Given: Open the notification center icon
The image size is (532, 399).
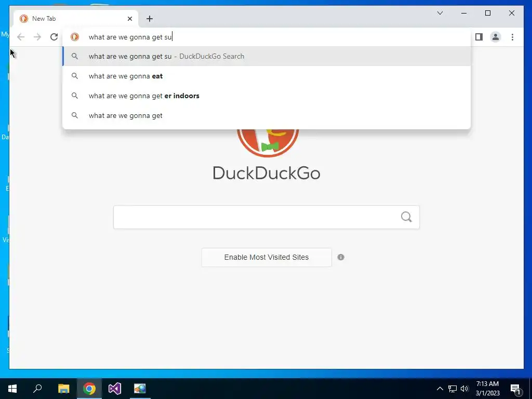Looking at the screenshot, I should (x=515, y=389).
